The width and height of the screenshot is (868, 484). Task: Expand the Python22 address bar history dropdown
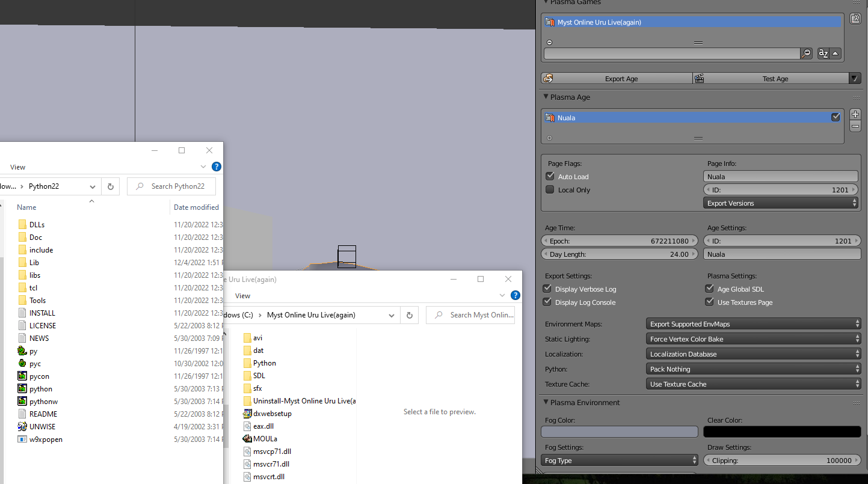click(93, 186)
